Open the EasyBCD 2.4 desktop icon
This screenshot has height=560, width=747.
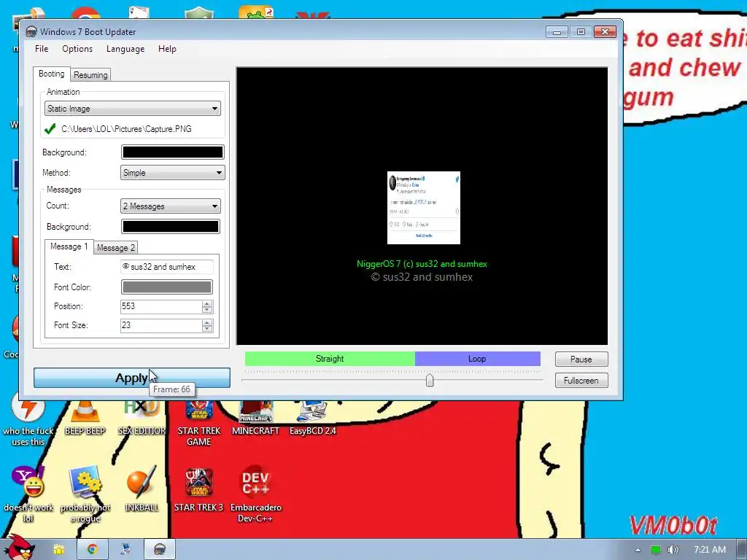[312, 418]
